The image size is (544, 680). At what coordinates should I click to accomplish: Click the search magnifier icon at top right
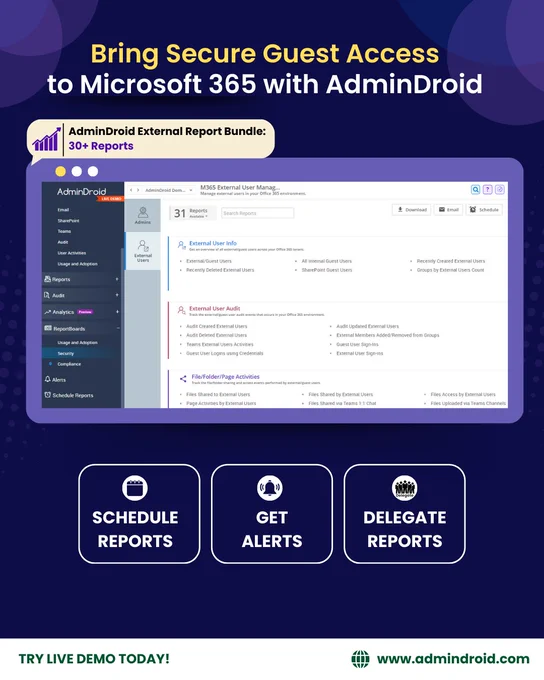[x=475, y=190]
